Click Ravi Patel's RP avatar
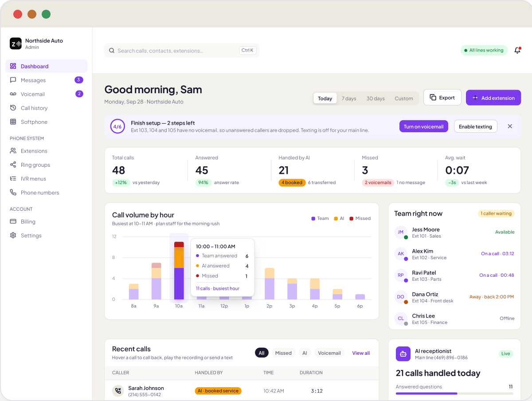The image size is (532, 401). [x=400, y=275]
